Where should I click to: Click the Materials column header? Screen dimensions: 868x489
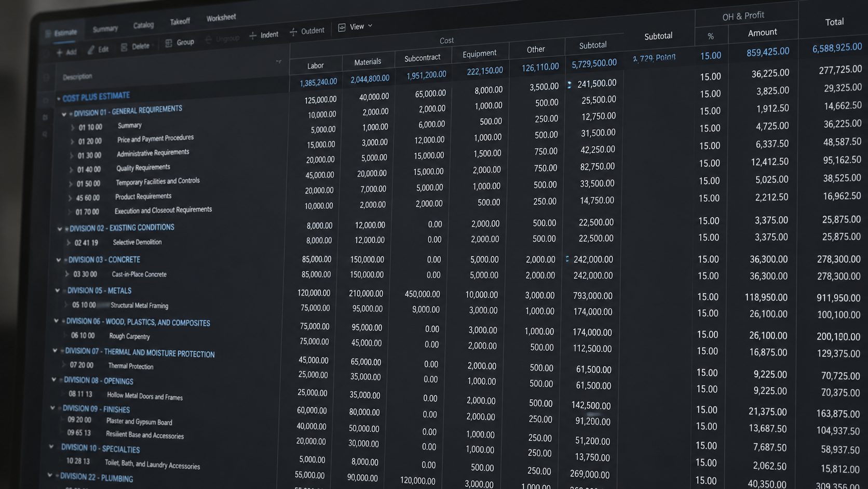tap(368, 62)
